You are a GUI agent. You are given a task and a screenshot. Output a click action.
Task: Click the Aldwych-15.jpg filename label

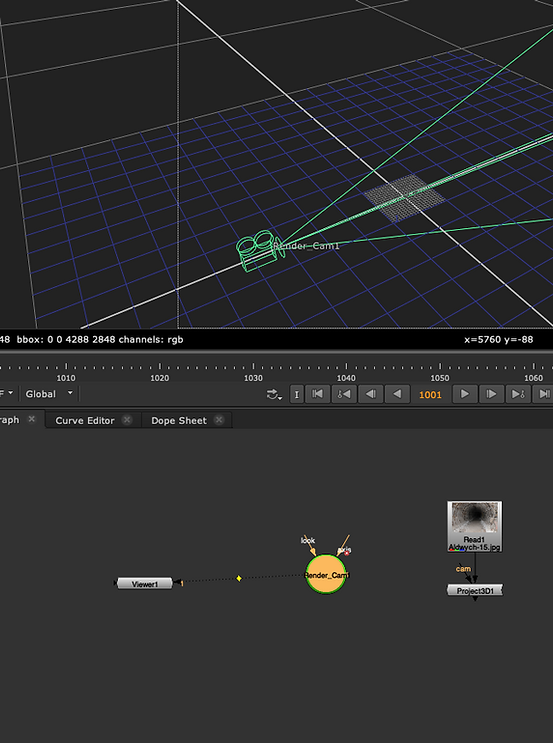tap(474, 547)
